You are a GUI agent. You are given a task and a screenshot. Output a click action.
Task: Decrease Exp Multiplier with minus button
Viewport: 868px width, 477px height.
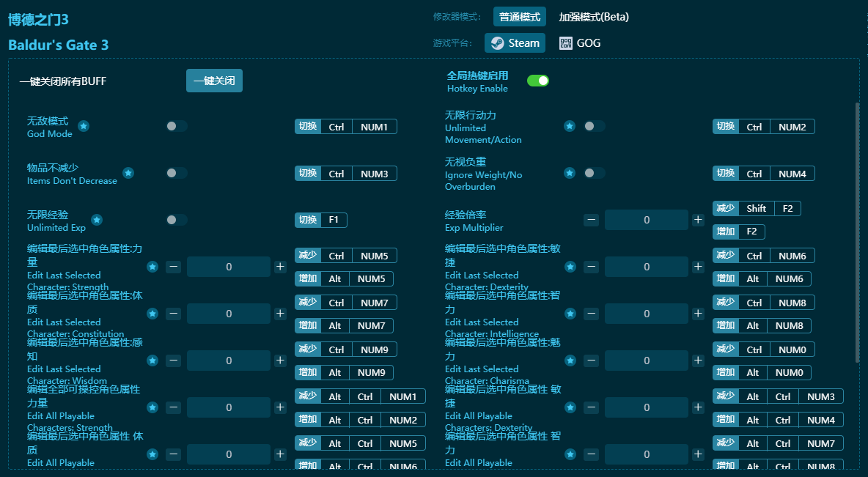click(x=591, y=220)
